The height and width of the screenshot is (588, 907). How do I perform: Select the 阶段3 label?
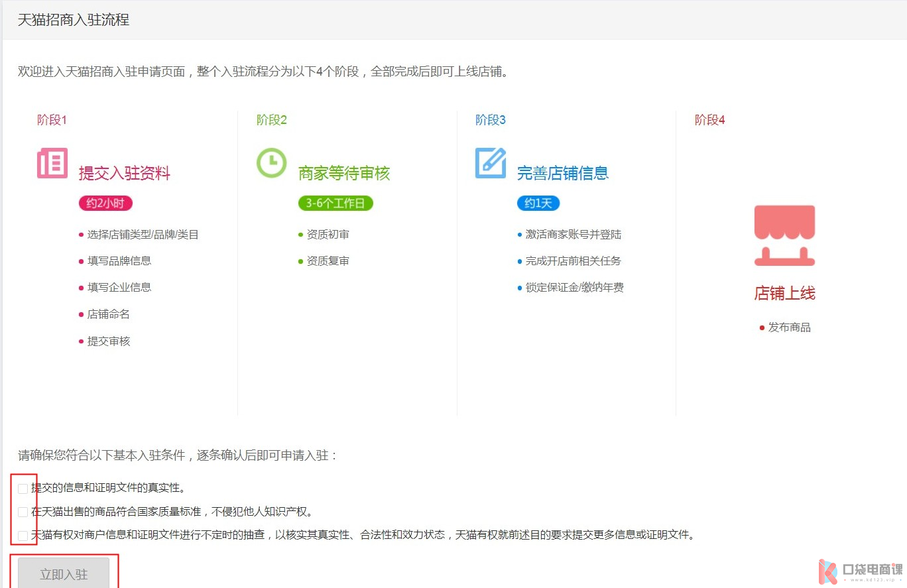[491, 120]
